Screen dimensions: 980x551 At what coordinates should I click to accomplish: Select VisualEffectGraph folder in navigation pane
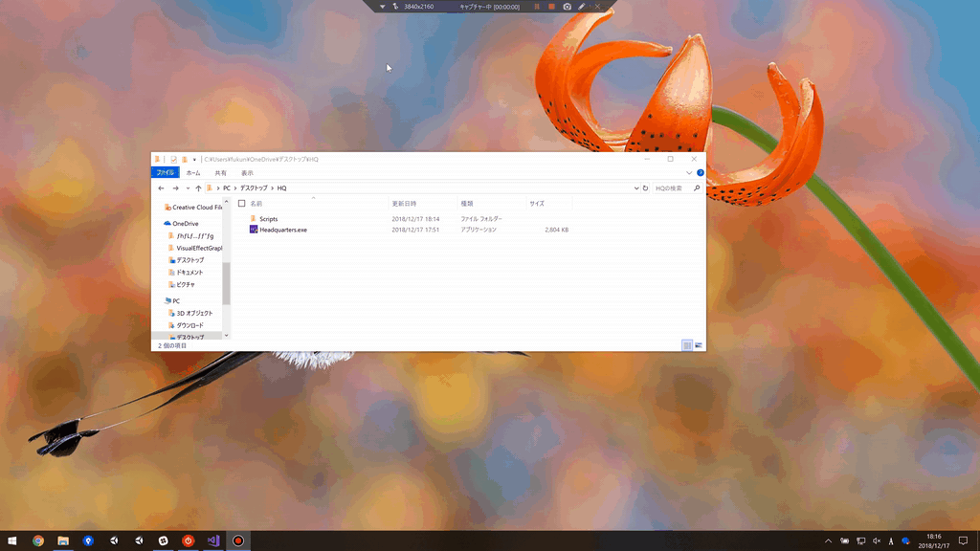coord(199,248)
